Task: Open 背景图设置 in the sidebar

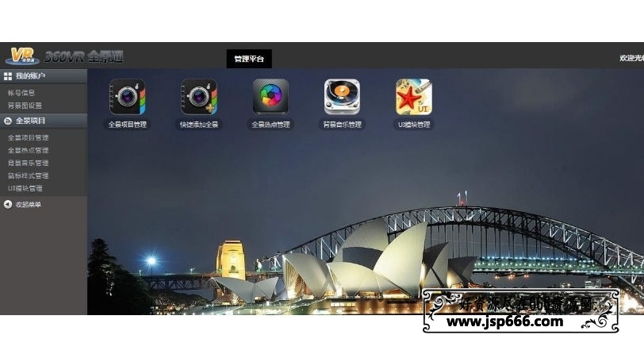Action: click(x=25, y=106)
